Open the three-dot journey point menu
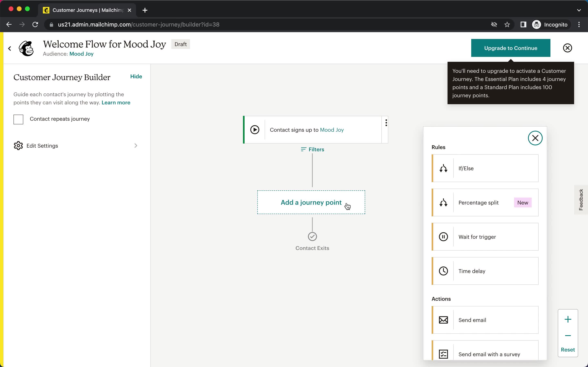This screenshot has height=367, width=588. (x=386, y=123)
